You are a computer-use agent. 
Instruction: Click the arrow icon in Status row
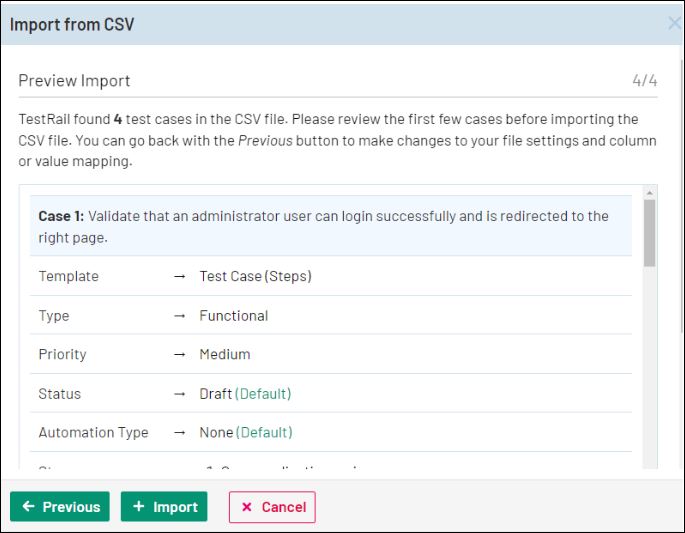pos(180,394)
